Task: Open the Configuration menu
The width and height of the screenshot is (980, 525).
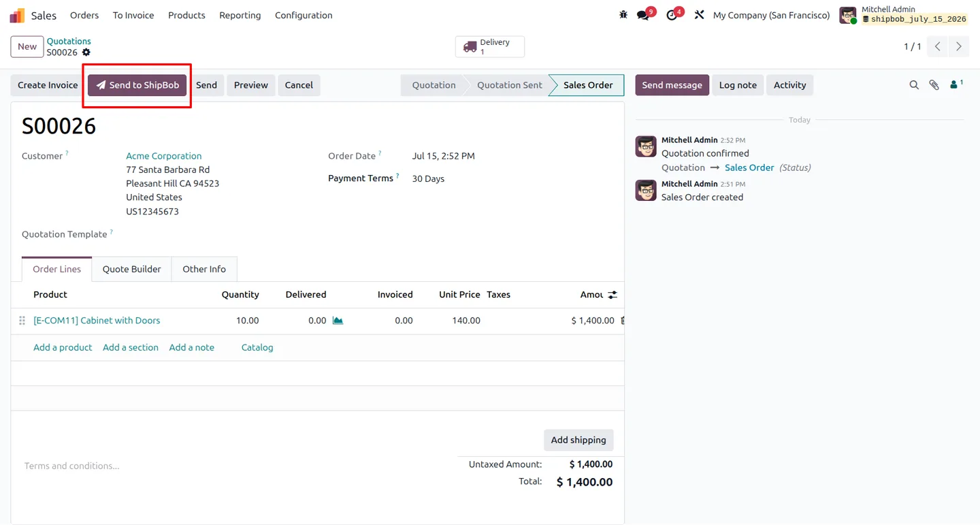Action: point(304,15)
